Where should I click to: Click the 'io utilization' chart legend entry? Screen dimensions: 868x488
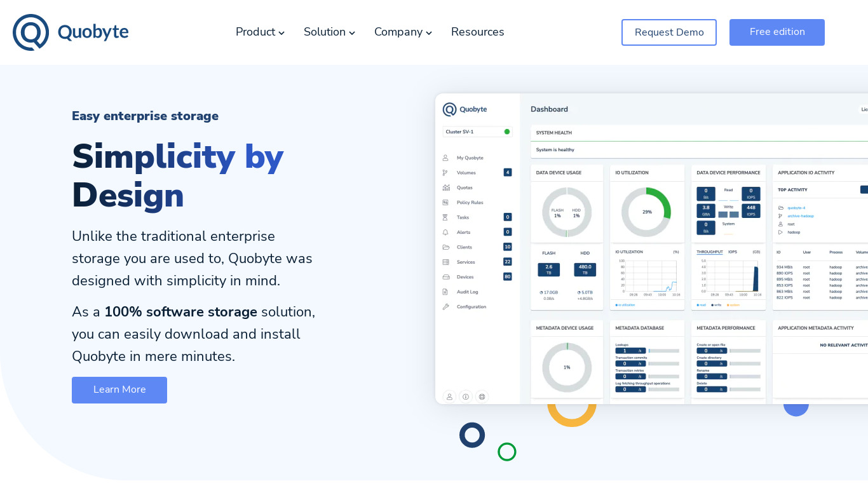pyautogui.click(x=625, y=305)
